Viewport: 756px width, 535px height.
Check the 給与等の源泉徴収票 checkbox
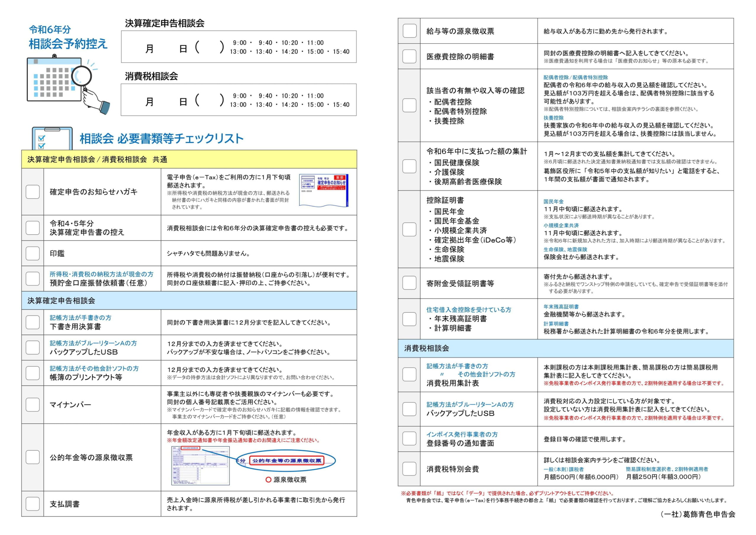(409, 31)
